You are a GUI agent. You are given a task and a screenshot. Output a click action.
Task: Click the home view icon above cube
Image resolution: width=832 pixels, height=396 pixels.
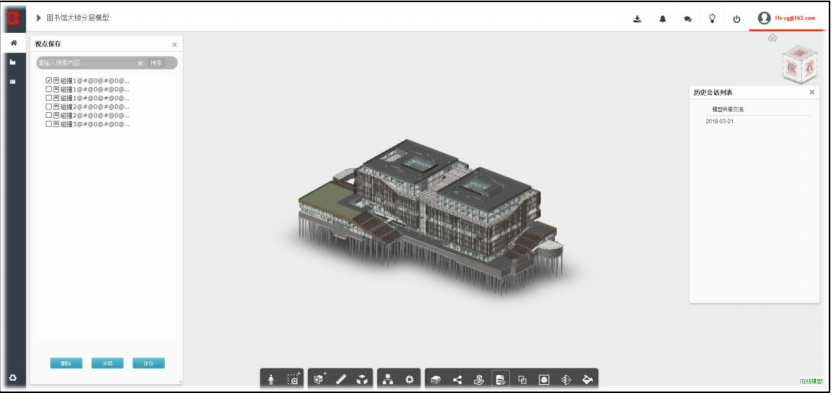pyautogui.click(x=773, y=38)
